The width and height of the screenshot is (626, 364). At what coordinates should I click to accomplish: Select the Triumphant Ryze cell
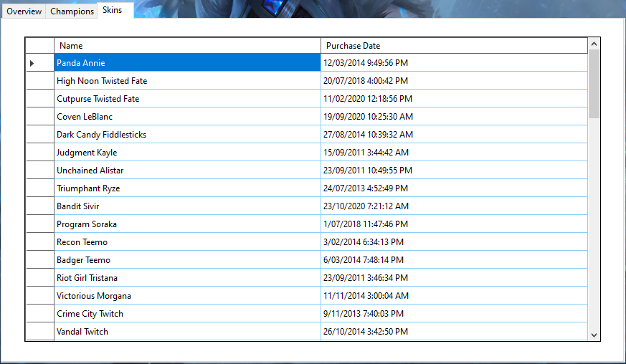[x=187, y=188]
